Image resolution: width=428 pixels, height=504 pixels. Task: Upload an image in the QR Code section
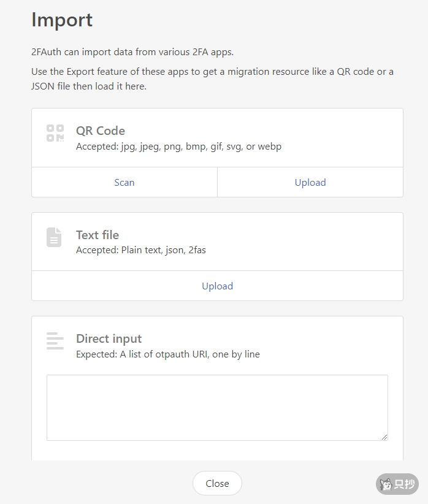coord(310,182)
